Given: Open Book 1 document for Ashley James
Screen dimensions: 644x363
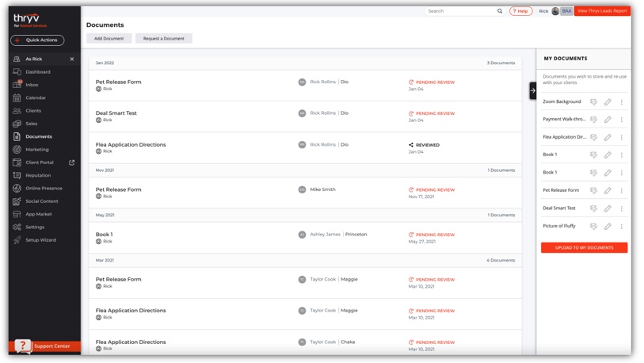Looking at the screenshot, I should tap(104, 235).
